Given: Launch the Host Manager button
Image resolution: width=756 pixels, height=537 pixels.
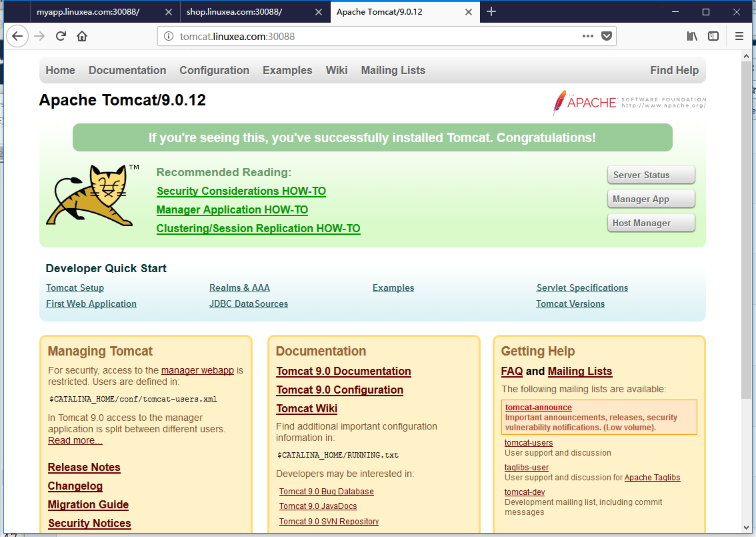Looking at the screenshot, I should (x=651, y=223).
